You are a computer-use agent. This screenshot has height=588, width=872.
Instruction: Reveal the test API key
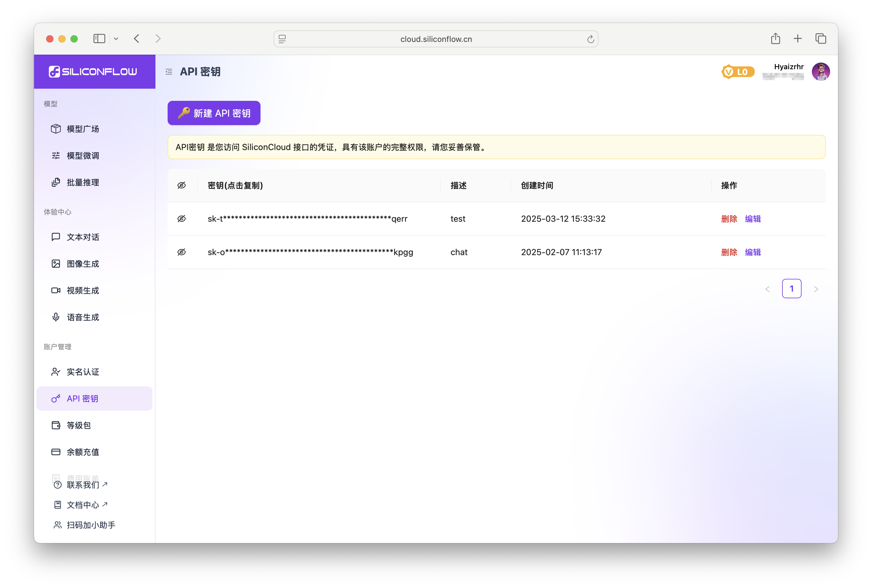coord(182,219)
